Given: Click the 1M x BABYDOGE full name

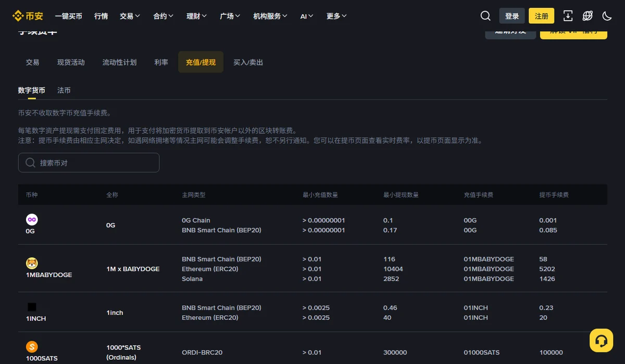Looking at the screenshot, I should tap(133, 269).
